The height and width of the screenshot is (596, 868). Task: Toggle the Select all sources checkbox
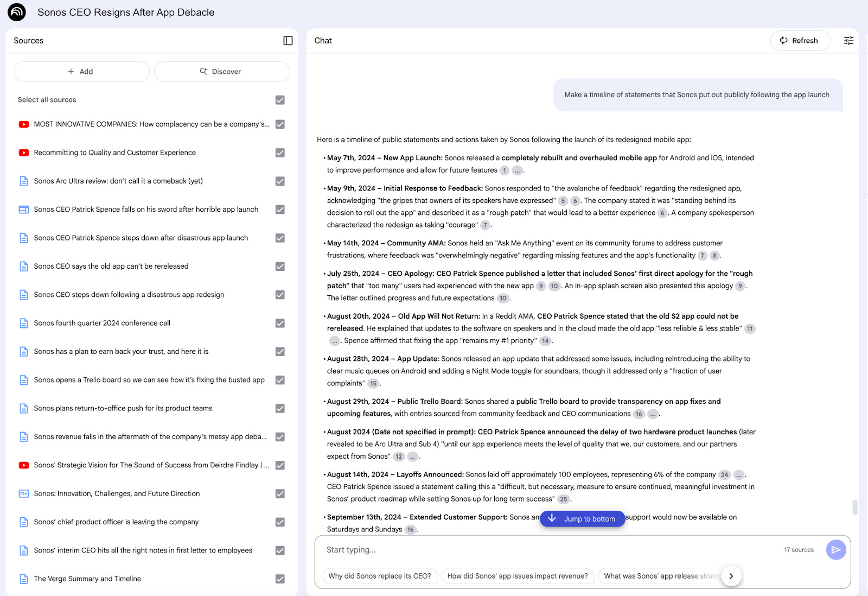pyautogui.click(x=280, y=100)
